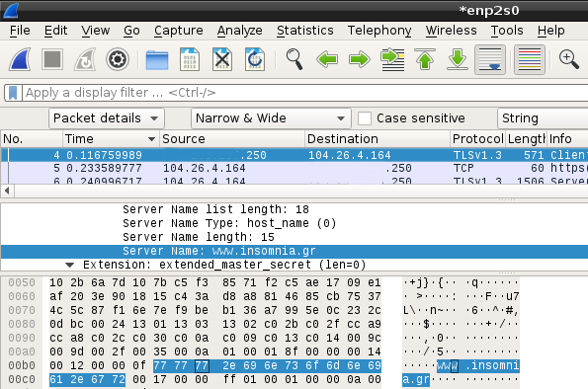Go back in packet history
Viewport: 588px width, 389px height.
(x=327, y=59)
